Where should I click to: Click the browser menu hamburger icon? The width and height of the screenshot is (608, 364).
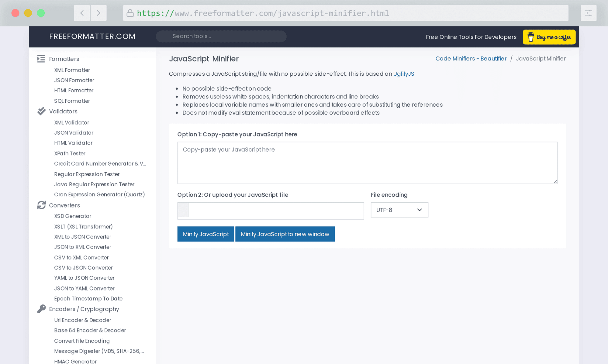(589, 13)
